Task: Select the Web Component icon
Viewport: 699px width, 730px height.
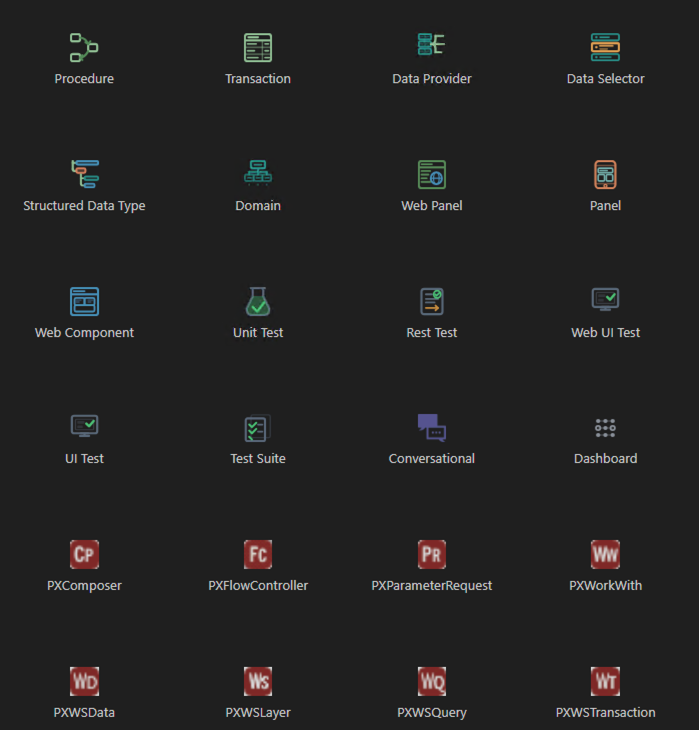Action: click(84, 302)
